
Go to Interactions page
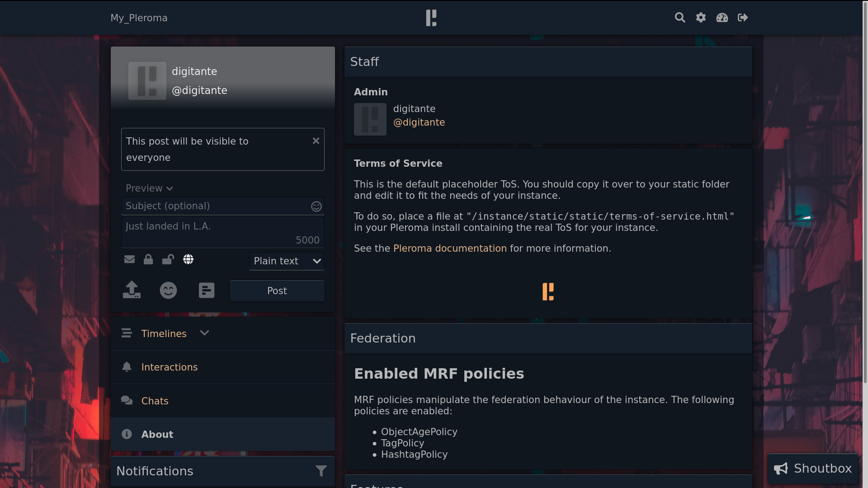(x=169, y=367)
